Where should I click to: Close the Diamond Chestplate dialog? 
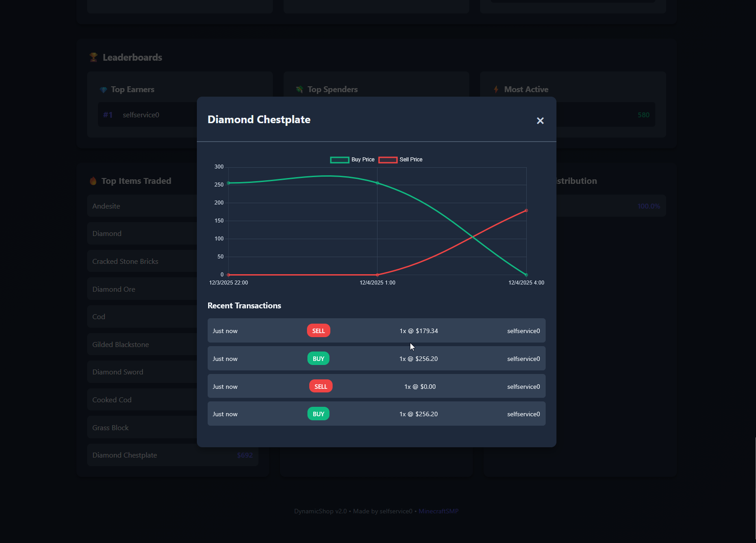(x=540, y=120)
